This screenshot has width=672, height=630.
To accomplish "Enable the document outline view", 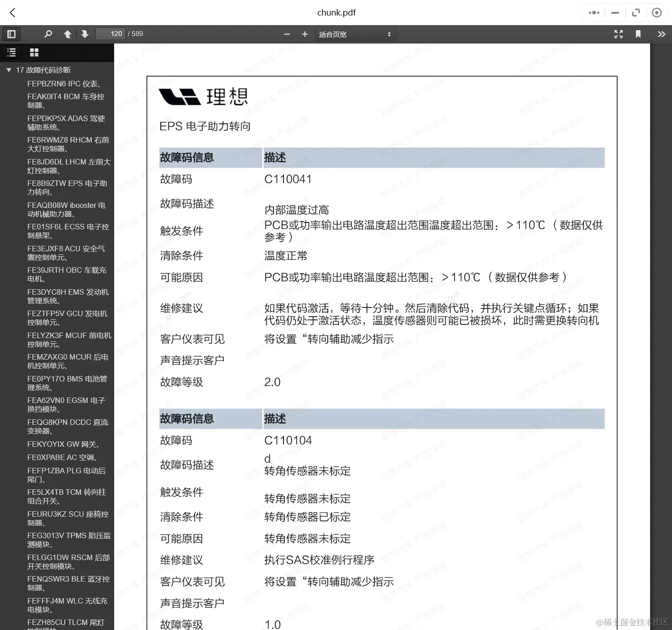I will [11, 53].
